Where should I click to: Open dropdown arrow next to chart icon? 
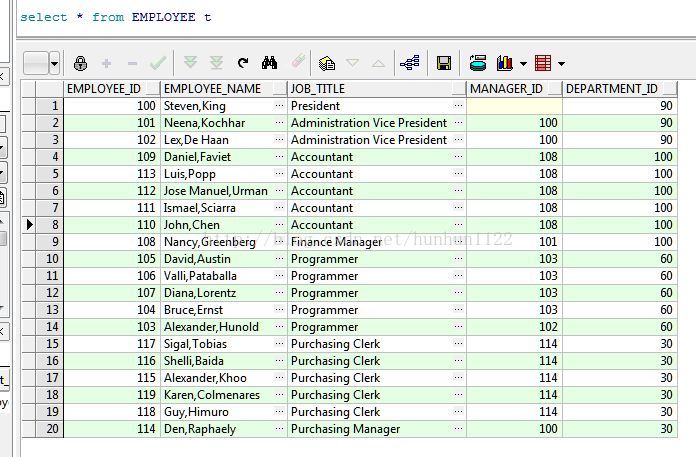[523, 64]
